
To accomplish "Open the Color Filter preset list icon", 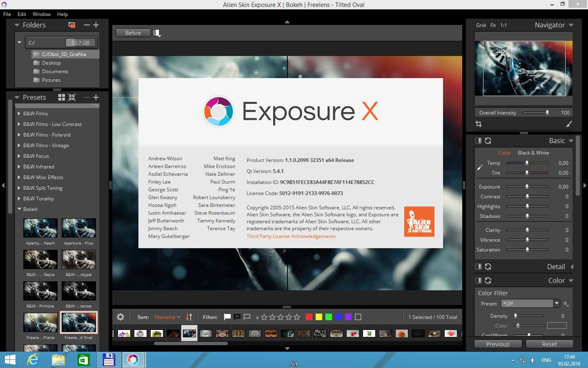I will click(x=566, y=304).
